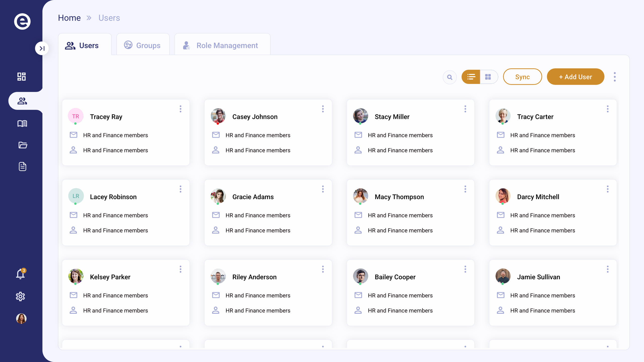Image resolution: width=644 pixels, height=362 pixels.
Task: Click the + Add User button
Action: 575,77
